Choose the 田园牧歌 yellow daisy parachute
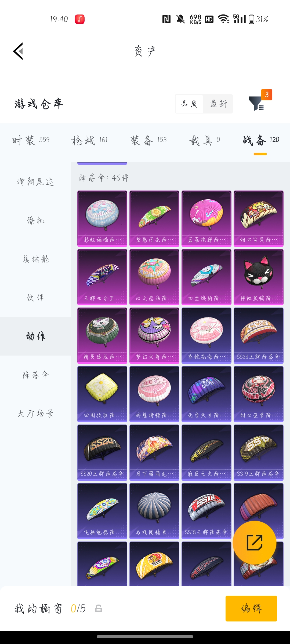Image resolution: width=290 pixels, height=644 pixels. click(x=102, y=394)
